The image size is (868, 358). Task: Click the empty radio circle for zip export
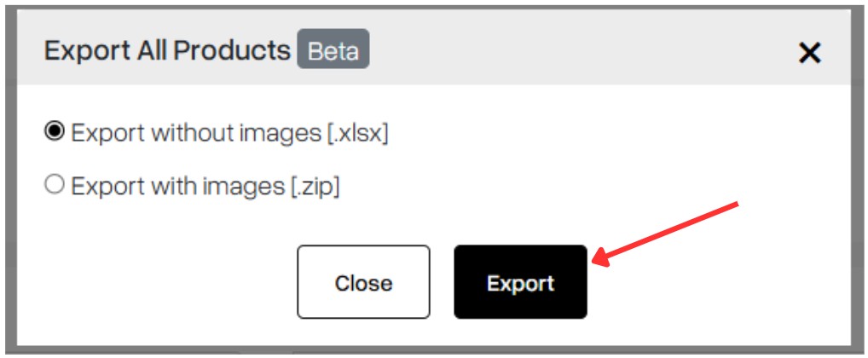point(55,185)
